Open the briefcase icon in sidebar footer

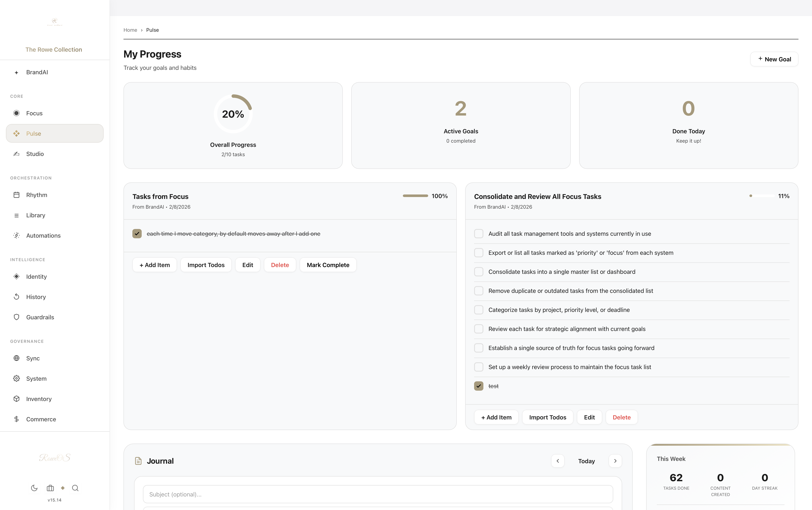pos(50,488)
